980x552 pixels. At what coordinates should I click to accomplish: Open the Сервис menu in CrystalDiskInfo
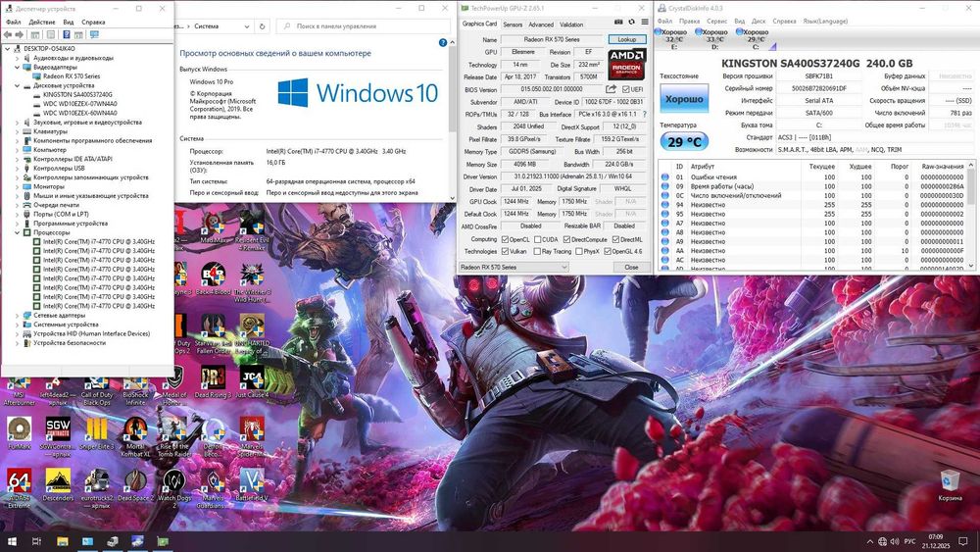[717, 22]
